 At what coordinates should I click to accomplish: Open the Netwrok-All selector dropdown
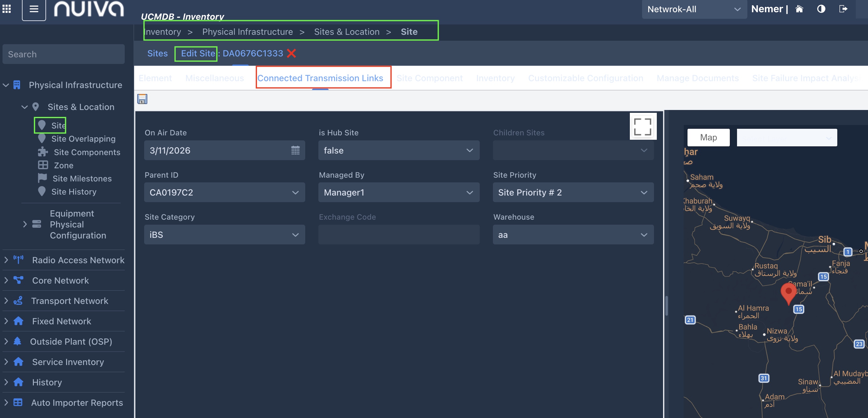point(694,9)
